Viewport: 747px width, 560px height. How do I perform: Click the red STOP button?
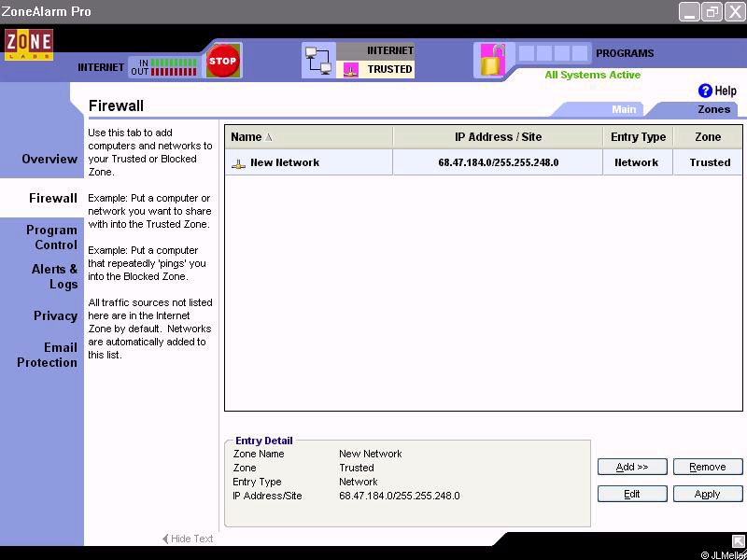pos(222,61)
